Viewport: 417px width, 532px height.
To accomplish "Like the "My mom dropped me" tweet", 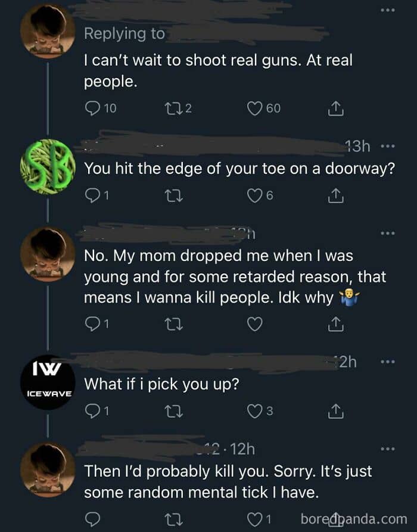I will (x=255, y=324).
